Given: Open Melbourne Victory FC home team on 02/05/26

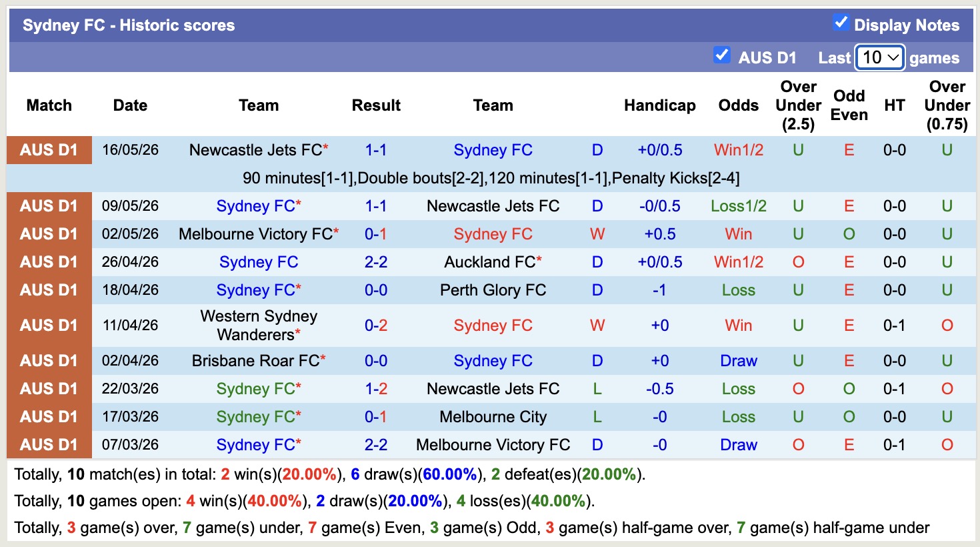Looking at the screenshot, I should [x=256, y=234].
